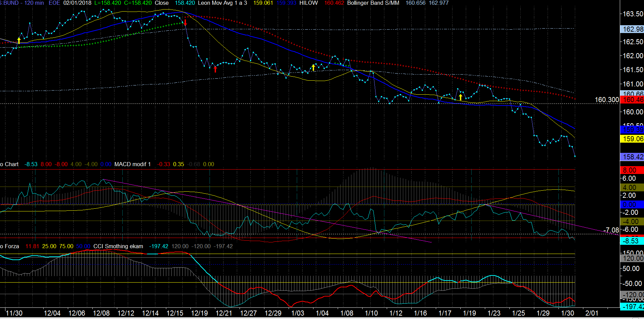
Task: Click the -50.00 label on CCI axis
Action: (632, 284)
